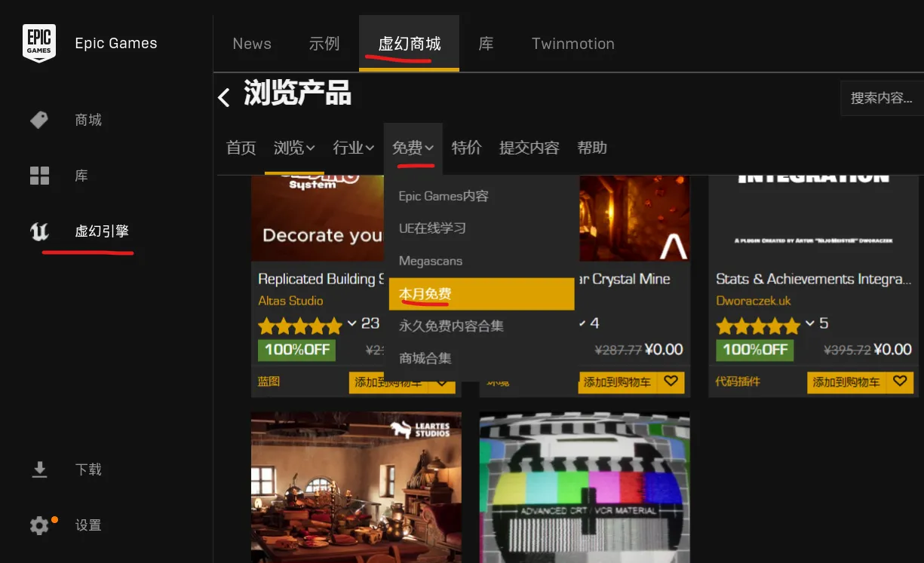Open the Altas Studio seller link
The height and width of the screenshot is (563, 924).
(x=290, y=301)
